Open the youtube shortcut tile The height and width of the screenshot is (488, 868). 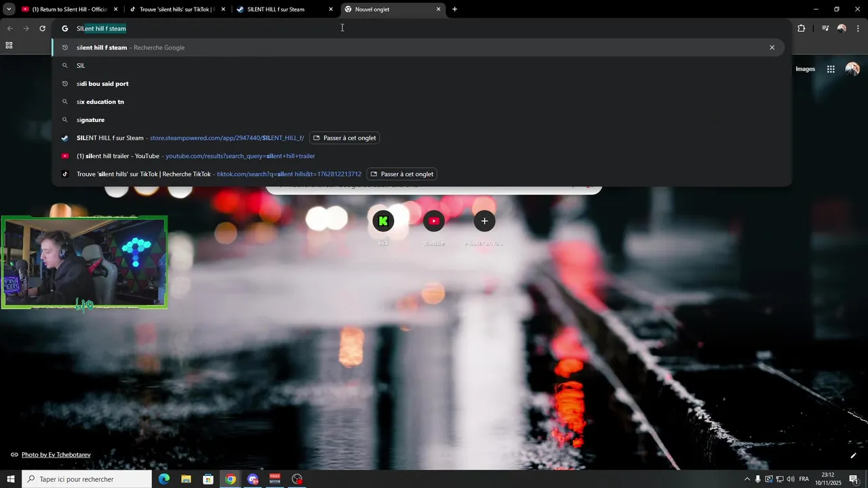pyautogui.click(x=434, y=226)
